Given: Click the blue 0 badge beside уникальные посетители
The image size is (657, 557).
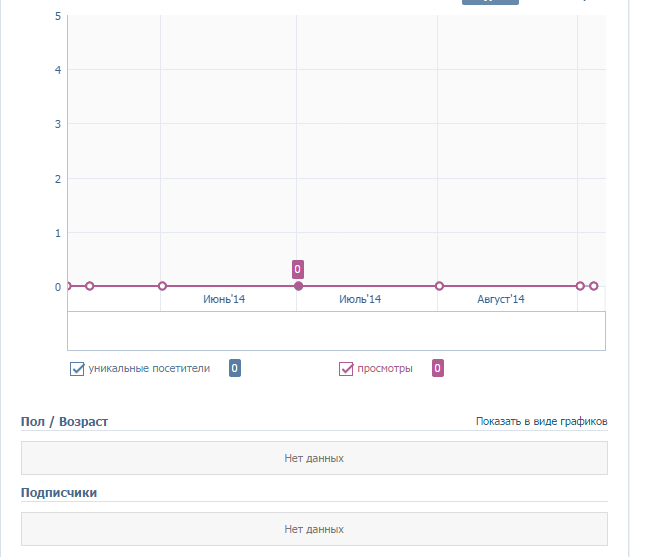Looking at the screenshot, I should click(x=235, y=368).
